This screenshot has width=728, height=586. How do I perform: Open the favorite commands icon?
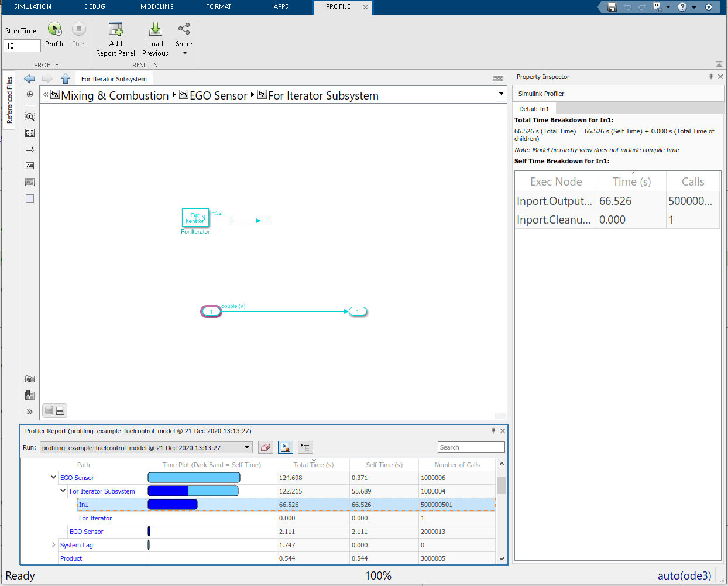point(657,7)
